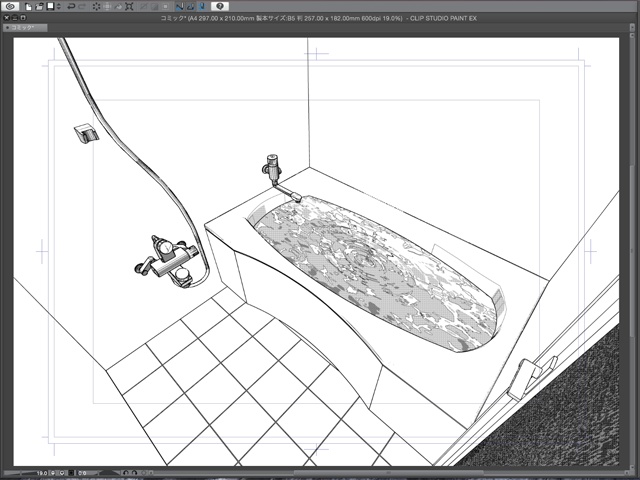Click the Deselect icon in toolbar
This screenshot has width=640, height=480.
pos(143,7)
